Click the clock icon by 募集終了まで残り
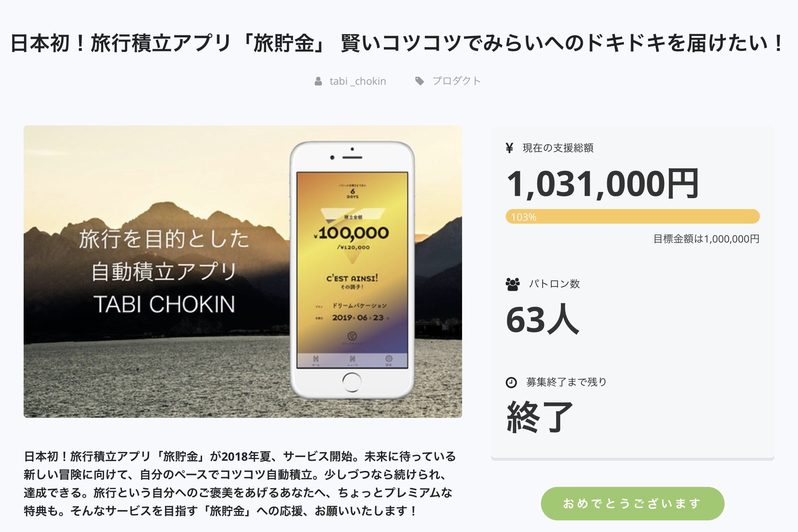This screenshot has height=532, width=798. (x=511, y=382)
